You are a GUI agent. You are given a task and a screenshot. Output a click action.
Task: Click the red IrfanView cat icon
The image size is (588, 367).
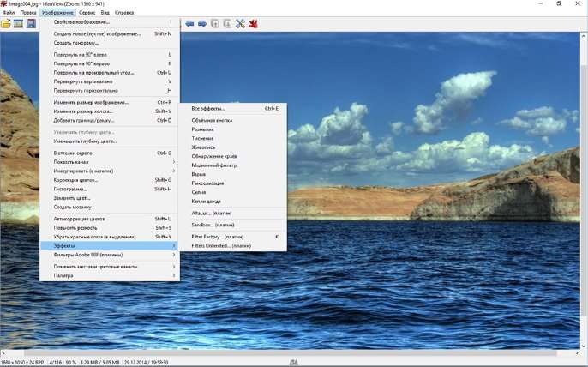(x=254, y=23)
